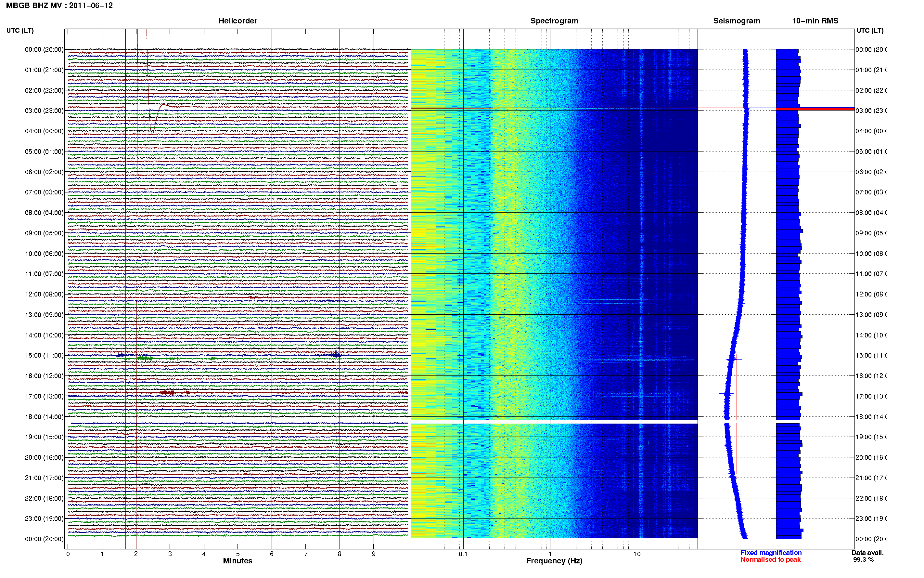Click the white data gap band in the Spectrogram

point(554,422)
